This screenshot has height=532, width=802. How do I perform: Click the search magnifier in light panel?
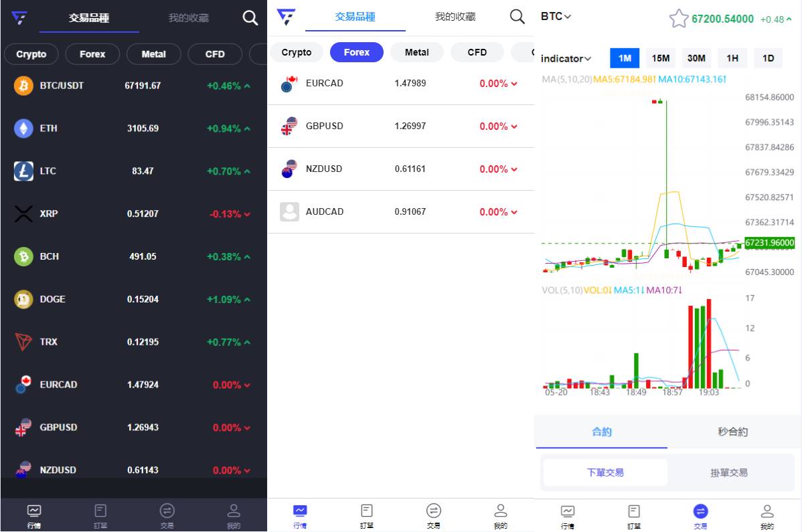517,17
